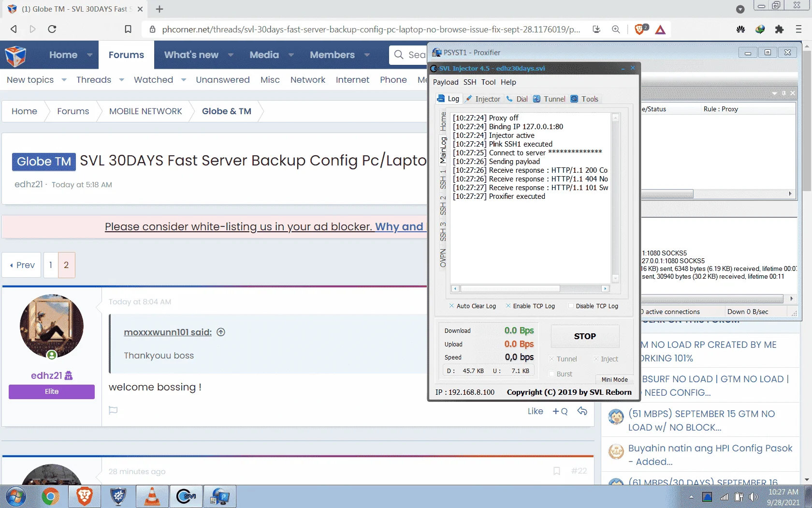812x508 pixels.
Task: Open the New topics dropdown arrow
Action: [x=64, y=80]
